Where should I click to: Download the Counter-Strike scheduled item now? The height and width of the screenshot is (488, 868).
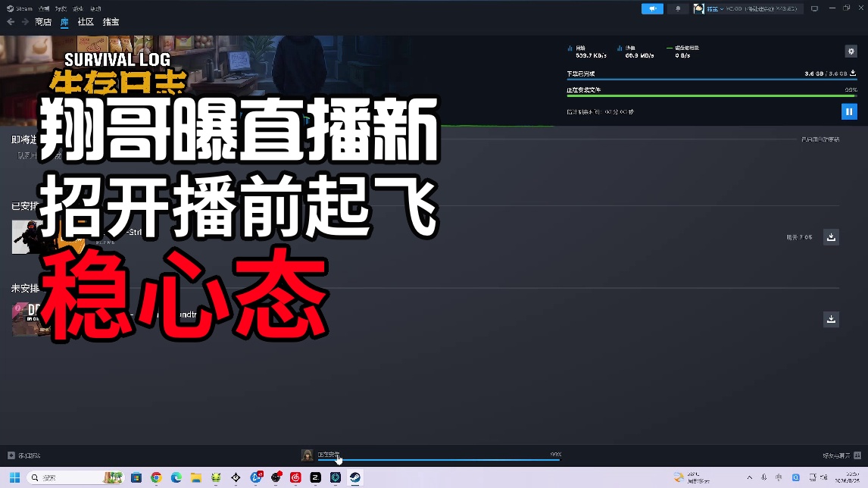click(831, 237)
